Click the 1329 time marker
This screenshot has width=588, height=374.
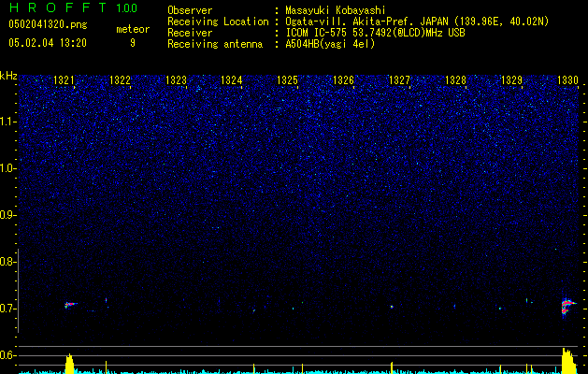[x=511, y=79]
